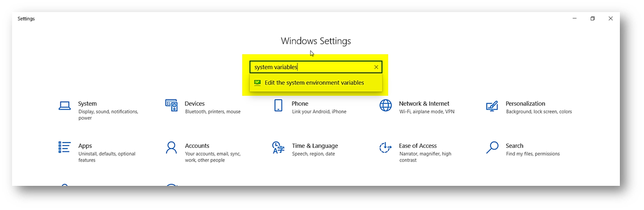The image size is (644, 210).
Task: Clear the search box with X
Action: pos(376,67)
